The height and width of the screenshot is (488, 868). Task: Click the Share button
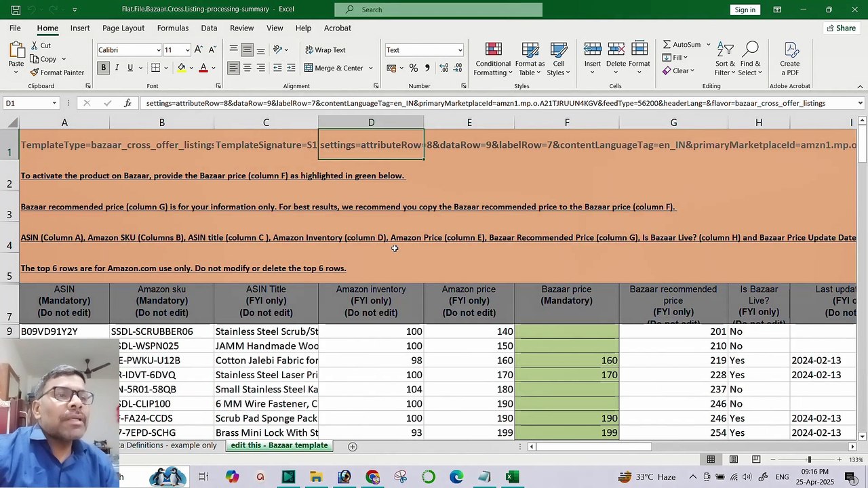tap(841, 28)
